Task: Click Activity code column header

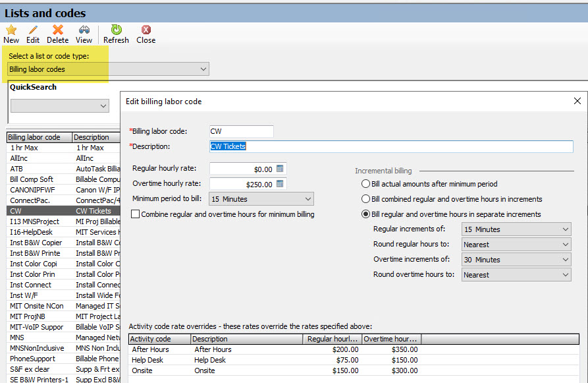Action: click(160, 339)
